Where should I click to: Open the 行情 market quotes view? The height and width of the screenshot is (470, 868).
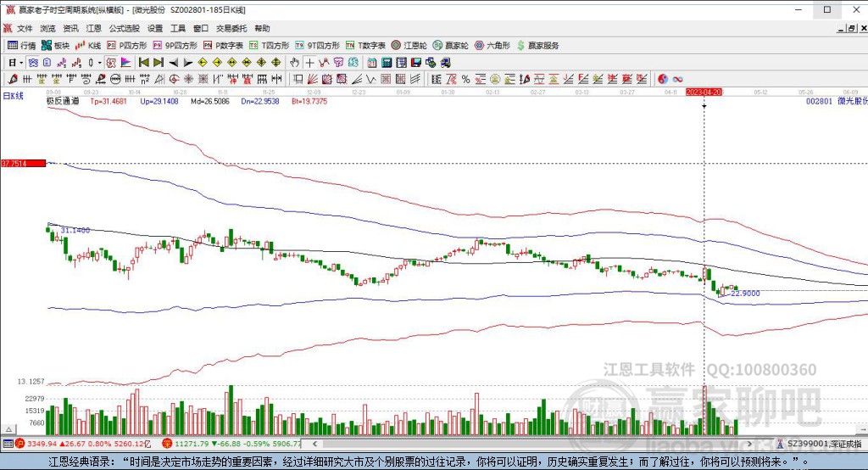(x=21, y=46)
